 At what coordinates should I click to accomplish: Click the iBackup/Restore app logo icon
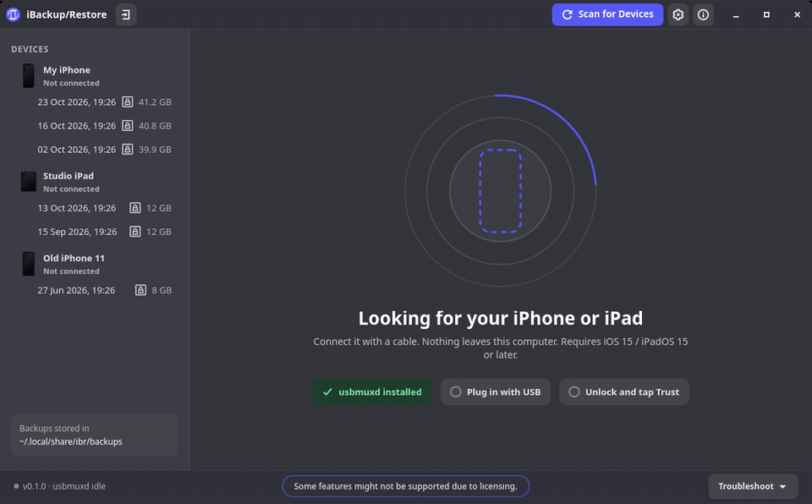click(x=13, y=14)
